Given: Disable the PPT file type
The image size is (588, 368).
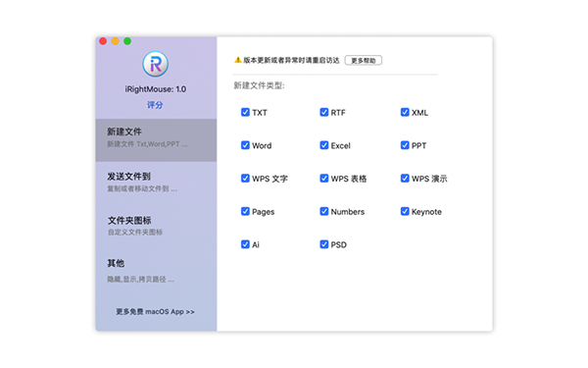Looking at the screenshot, I should 405,145.
